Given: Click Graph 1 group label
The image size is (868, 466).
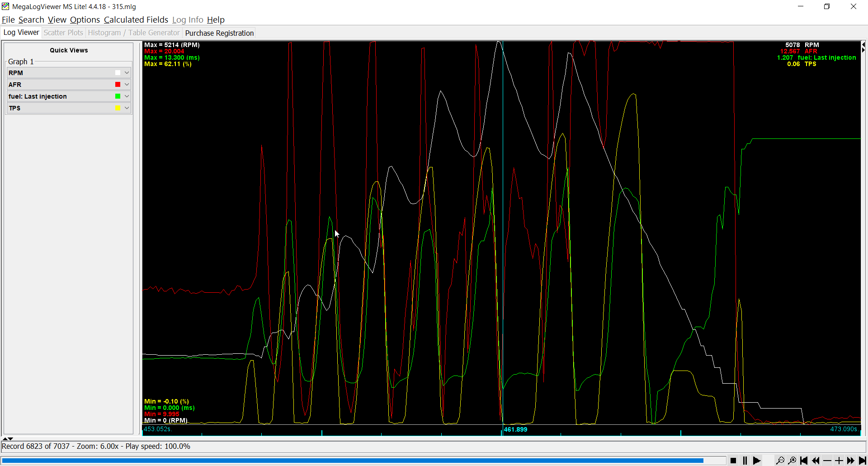Looking at the screenshot, I should pyautogui.click(x=21, y=62).
